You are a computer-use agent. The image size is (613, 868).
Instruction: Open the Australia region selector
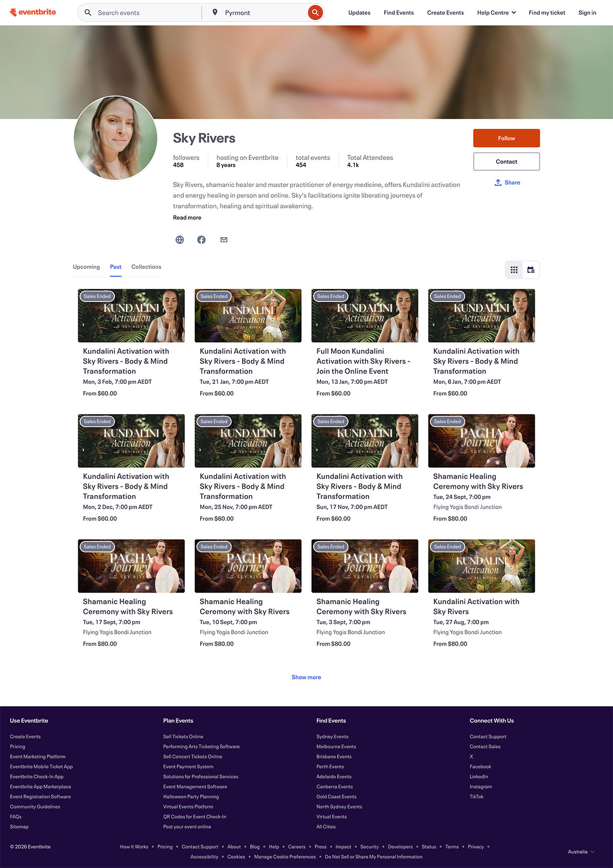point(581,852)
